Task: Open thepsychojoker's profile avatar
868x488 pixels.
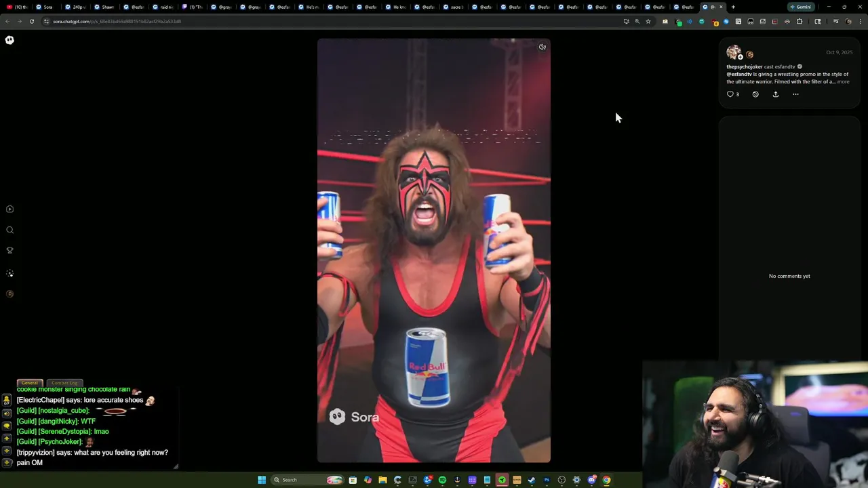Action: click(x=733, y=52)
